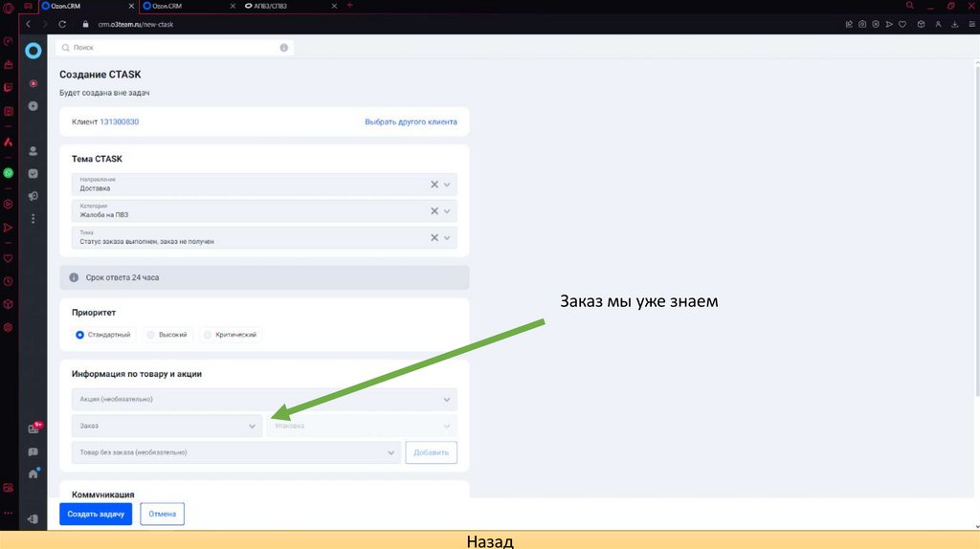
Task: Open the user profile sidebar icon
Action: (33, 151)
